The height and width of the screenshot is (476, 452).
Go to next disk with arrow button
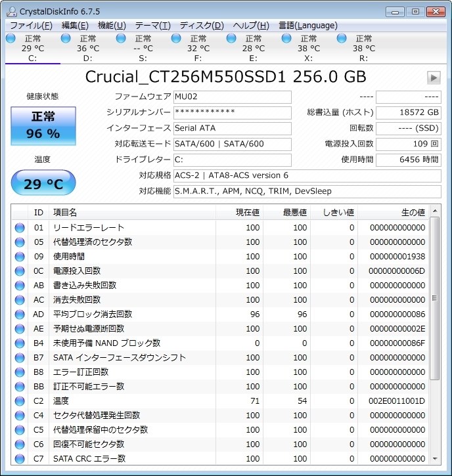(434, 77)
